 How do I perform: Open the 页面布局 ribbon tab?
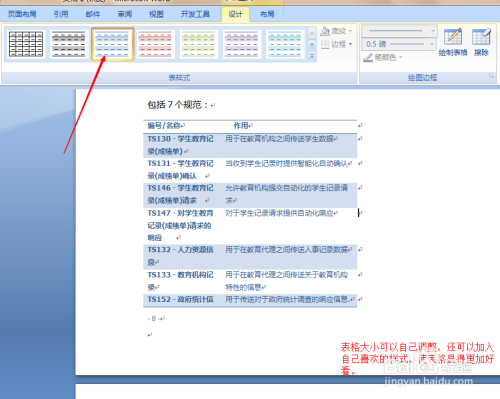point(22,14)
